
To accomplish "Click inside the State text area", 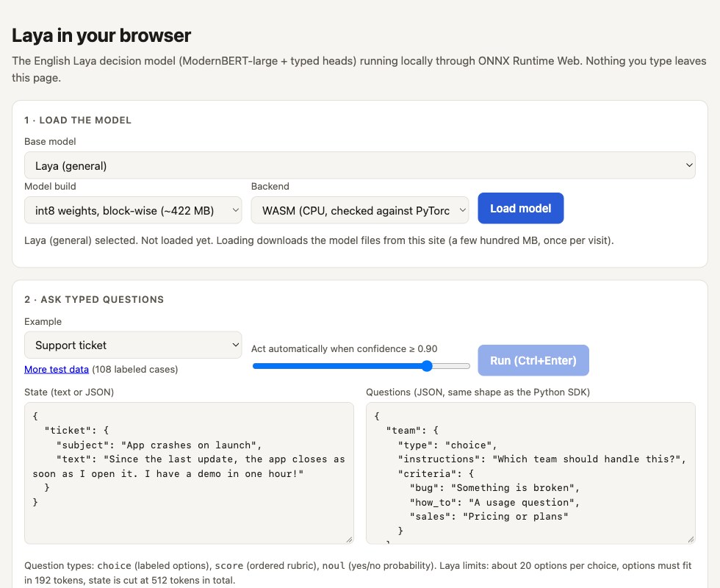I will click(189, 473).
